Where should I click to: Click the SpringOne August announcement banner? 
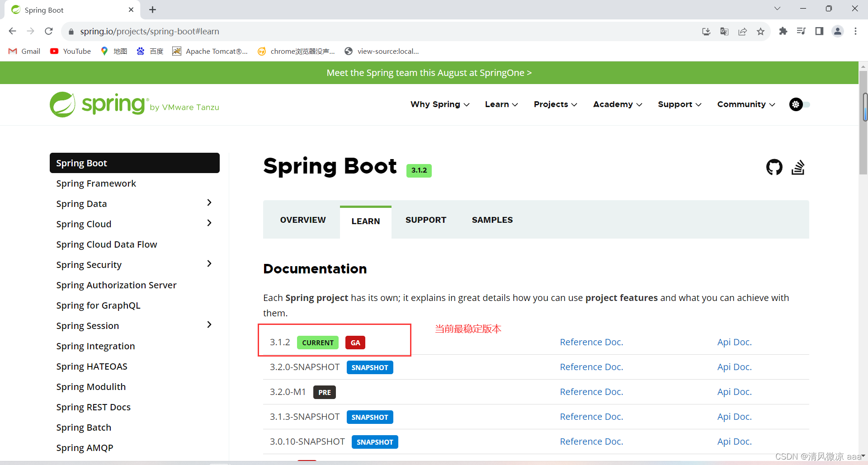coord(429,73)
